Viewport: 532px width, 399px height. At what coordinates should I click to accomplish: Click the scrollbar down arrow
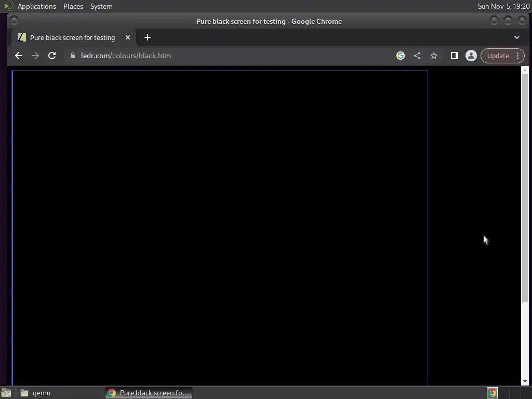525,381
